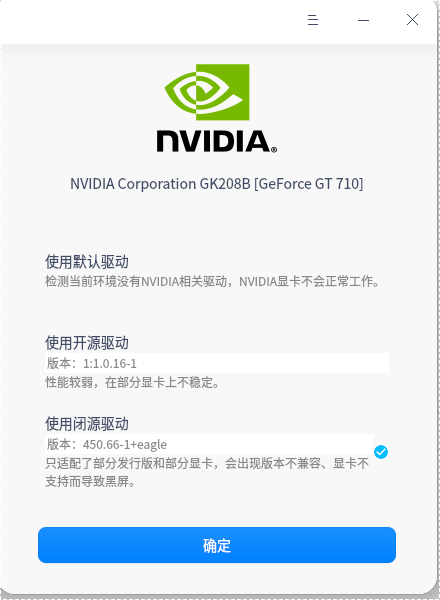Screen dimensions: 440x600
Task: Click the blue checkmark beside closed-source driver
Action: (x=381, y=452)
